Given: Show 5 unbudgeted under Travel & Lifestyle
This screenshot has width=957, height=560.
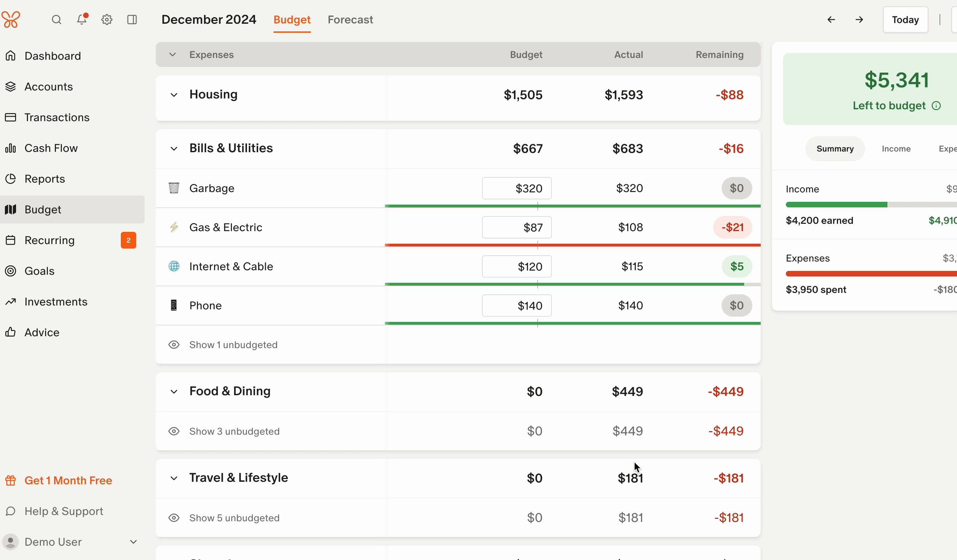Looking at the screenshot, I should [x=234, y=517].
